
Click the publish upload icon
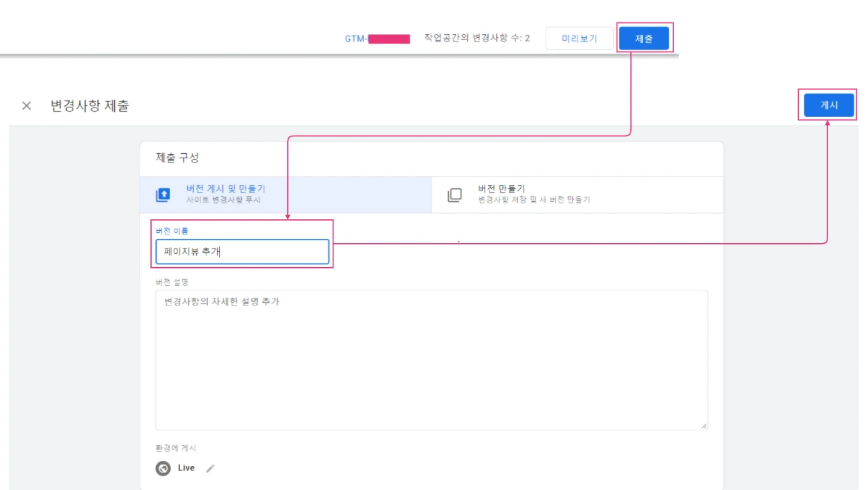[163, 195]
